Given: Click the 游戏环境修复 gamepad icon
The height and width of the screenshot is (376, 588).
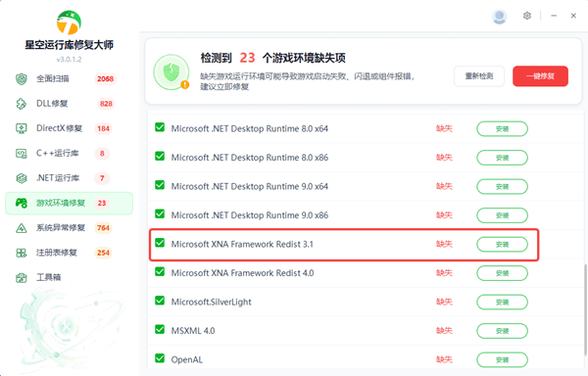Looking at the screenshot, I should point(22,203).
